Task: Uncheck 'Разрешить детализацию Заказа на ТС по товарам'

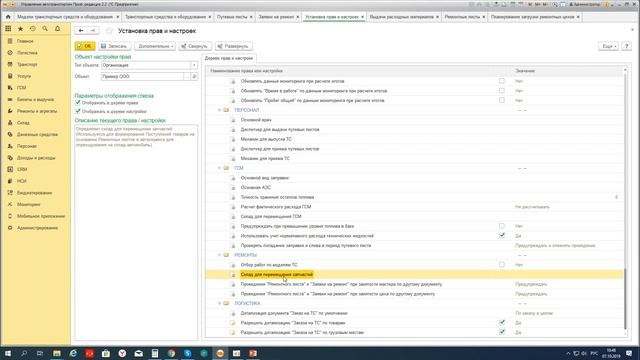Action: point(502,322)
